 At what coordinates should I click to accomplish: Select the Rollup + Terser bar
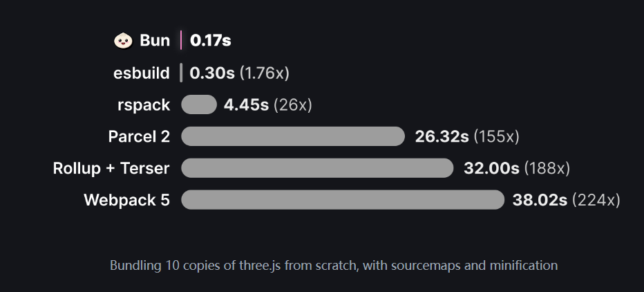(317, 168)
